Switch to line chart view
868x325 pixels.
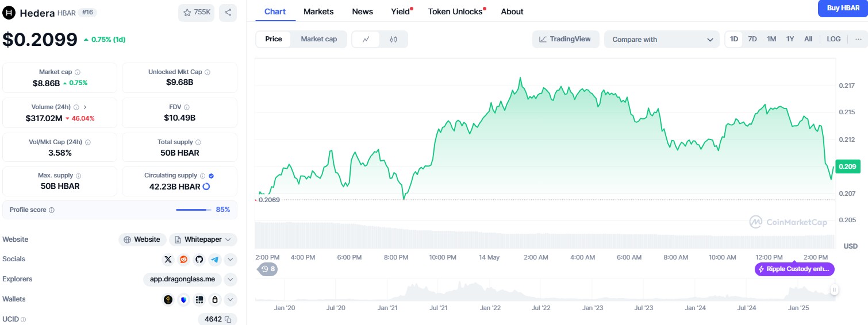point(366,39)
